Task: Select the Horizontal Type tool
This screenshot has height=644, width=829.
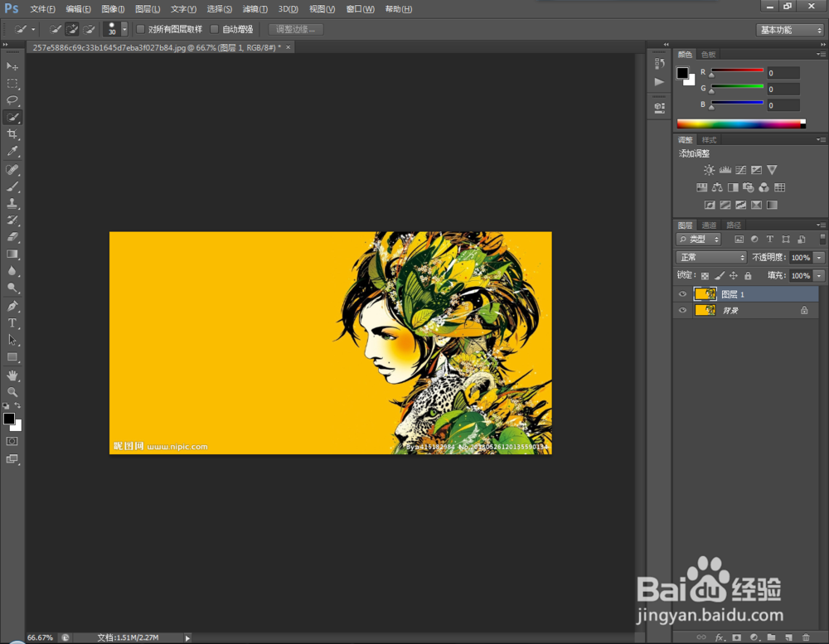Action: (12, 323)
